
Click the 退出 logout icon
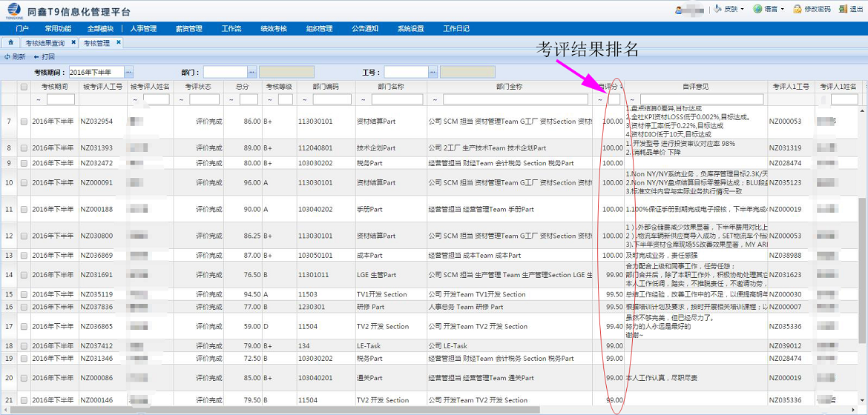click(842, 9)
